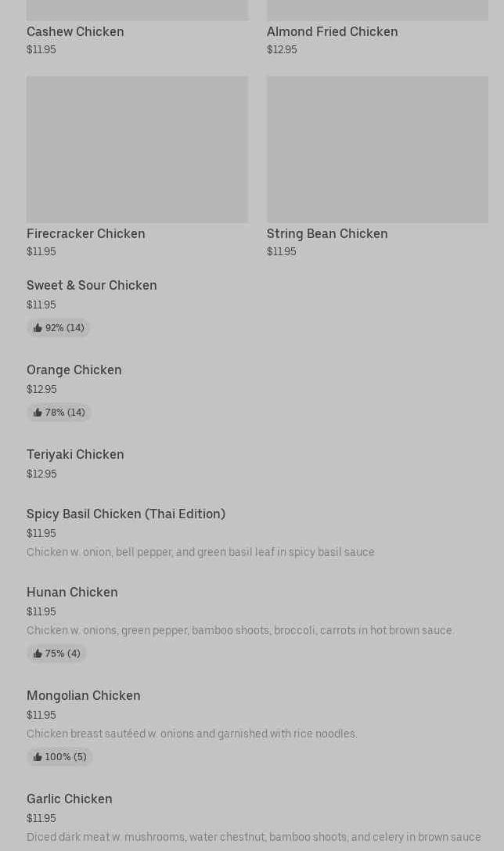Open Firecracker Chicken title link
The height and width of the screenshot is (851, 504).
click(86, 233)
